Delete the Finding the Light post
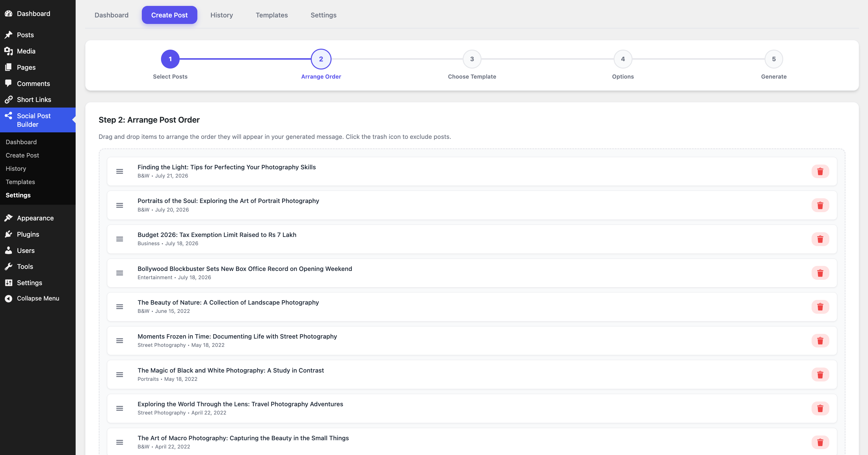Image resolution: width=868 pixels, height=455 pixels. click(x=820, y=172)
